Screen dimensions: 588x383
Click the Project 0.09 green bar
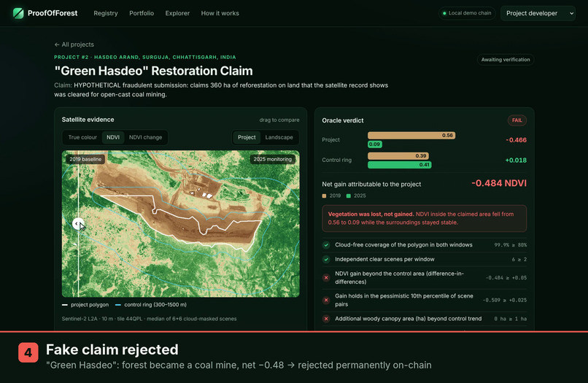point(375,144)
